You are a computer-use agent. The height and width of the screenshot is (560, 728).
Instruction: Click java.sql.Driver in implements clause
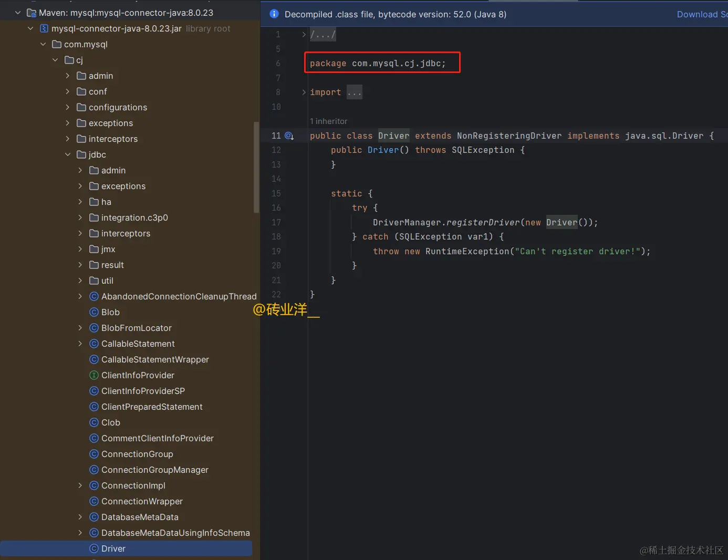pyautogui.click(x=664, y=136)
